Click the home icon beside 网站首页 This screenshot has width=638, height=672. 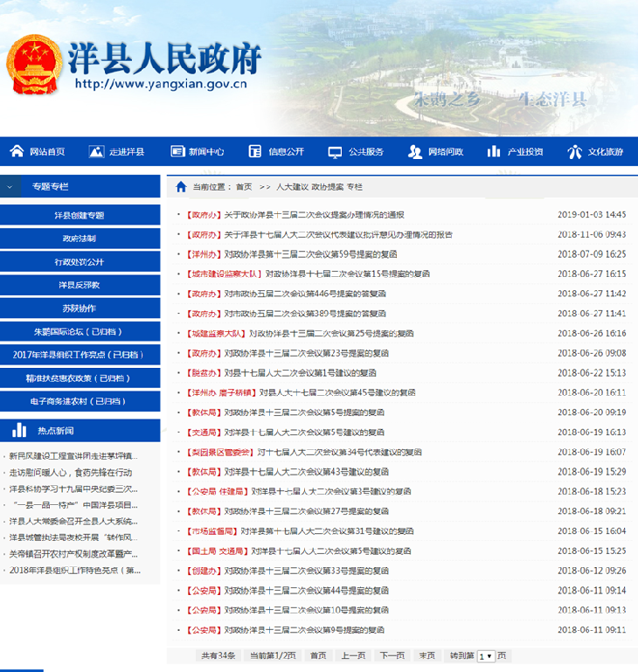click(x=17, y=151)
